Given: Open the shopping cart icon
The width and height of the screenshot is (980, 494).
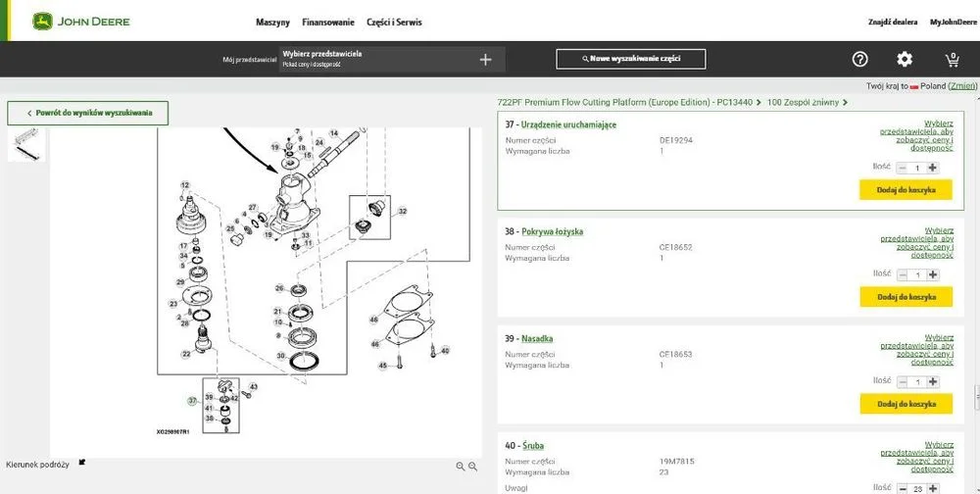Looking at the screenshot, I should point(952,60).
